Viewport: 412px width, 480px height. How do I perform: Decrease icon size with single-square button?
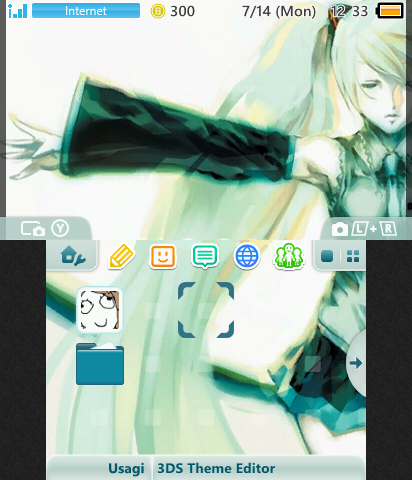[x=327, y=256]
